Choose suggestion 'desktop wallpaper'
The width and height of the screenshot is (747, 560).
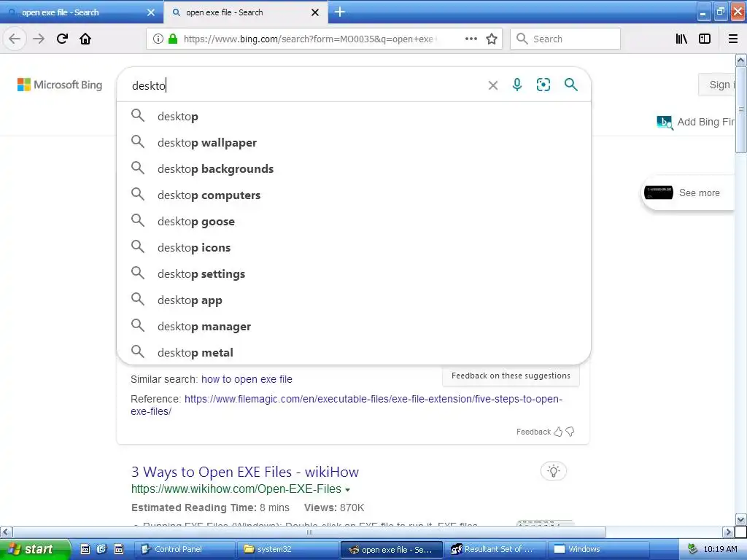[x=354, y=142]
